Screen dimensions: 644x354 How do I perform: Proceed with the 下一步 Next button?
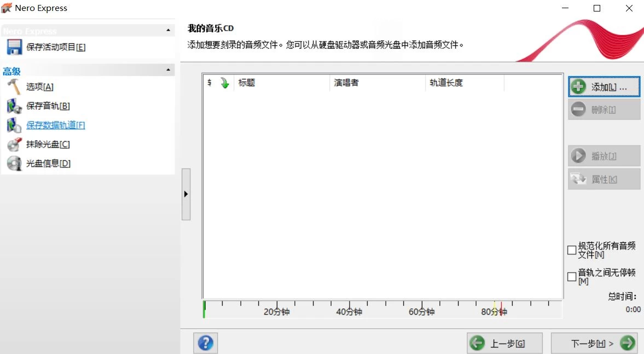[594, 343]
